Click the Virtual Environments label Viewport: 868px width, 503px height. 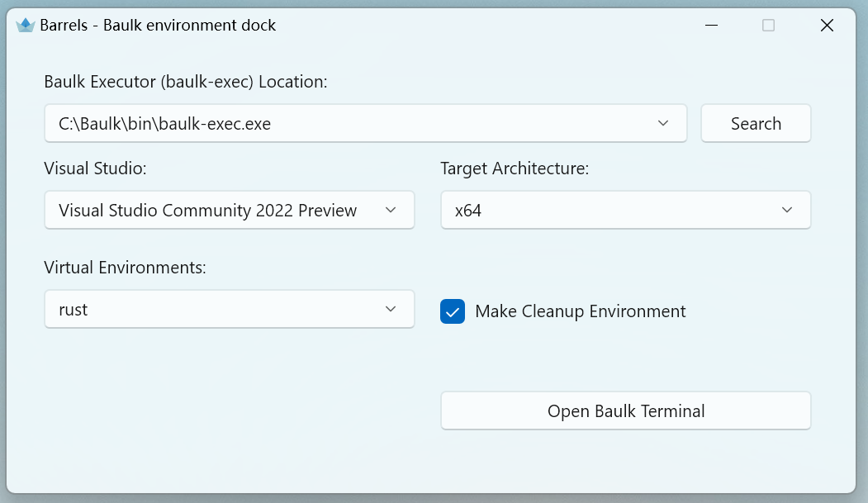point(125,268)
